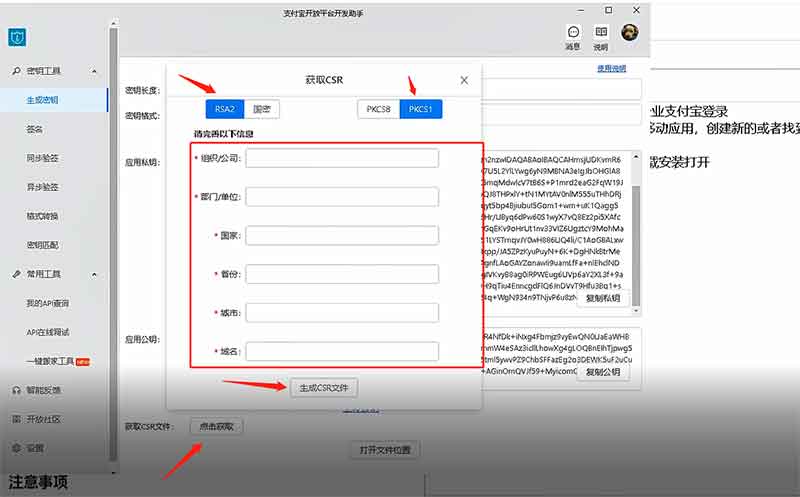Open API在线调试 in the sidebar
The width and height of the screenshot is (800, 497).
pyautogui.click(x=47, y=332)
